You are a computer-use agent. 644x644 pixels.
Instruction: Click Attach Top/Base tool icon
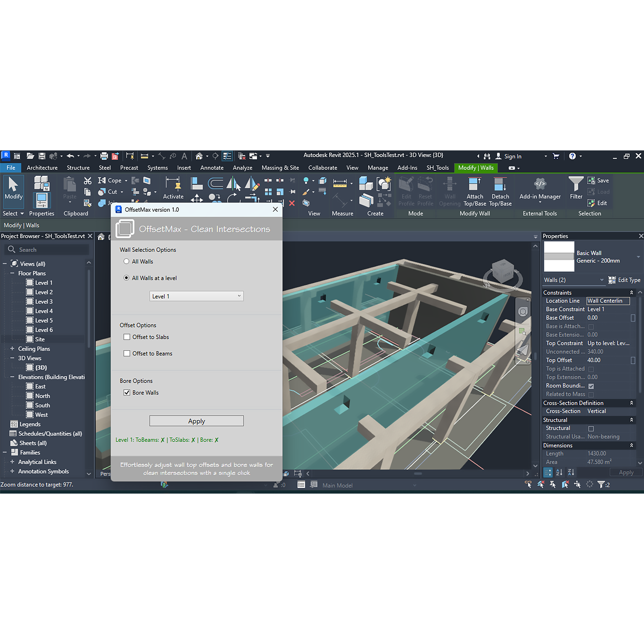click(474, 184)
